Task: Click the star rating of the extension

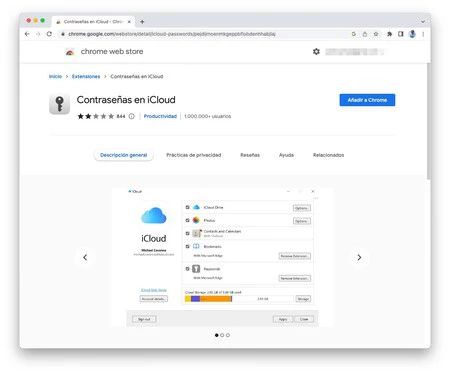Action: (x=96, y=116)
